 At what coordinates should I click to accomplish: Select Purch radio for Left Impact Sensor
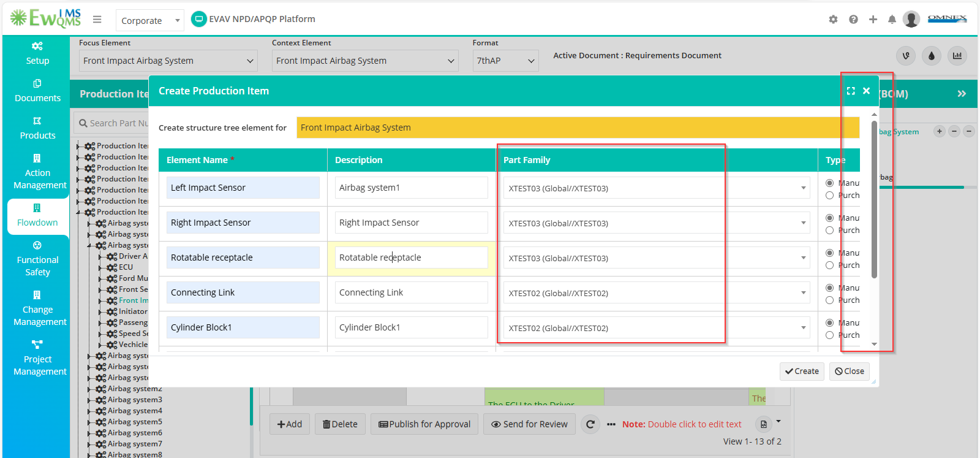tap(829, 196)
